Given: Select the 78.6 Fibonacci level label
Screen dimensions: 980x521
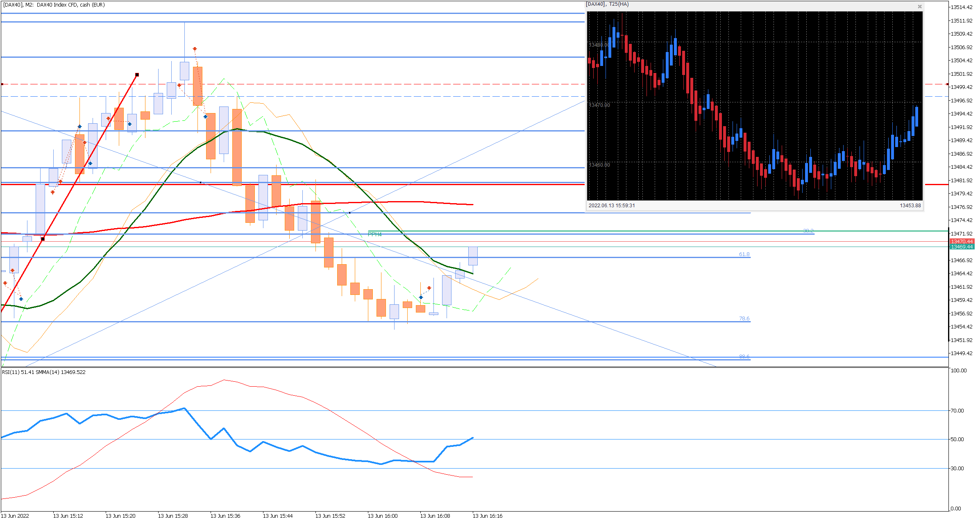Looking at the screenshot, I should (x=744, y=319).
